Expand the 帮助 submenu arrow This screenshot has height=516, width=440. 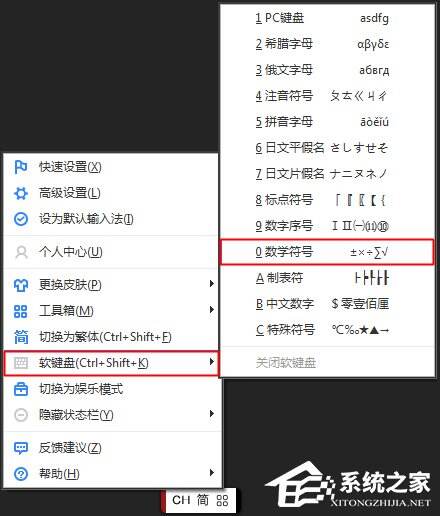click(x=211, y=472)
